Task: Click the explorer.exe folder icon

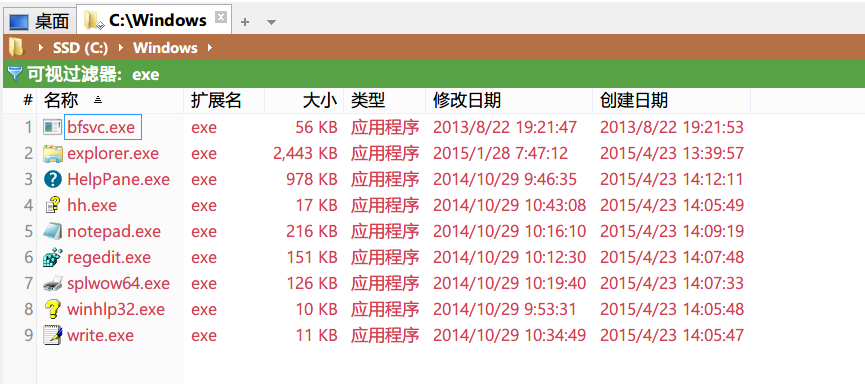Action: click(x=52, y=153)
